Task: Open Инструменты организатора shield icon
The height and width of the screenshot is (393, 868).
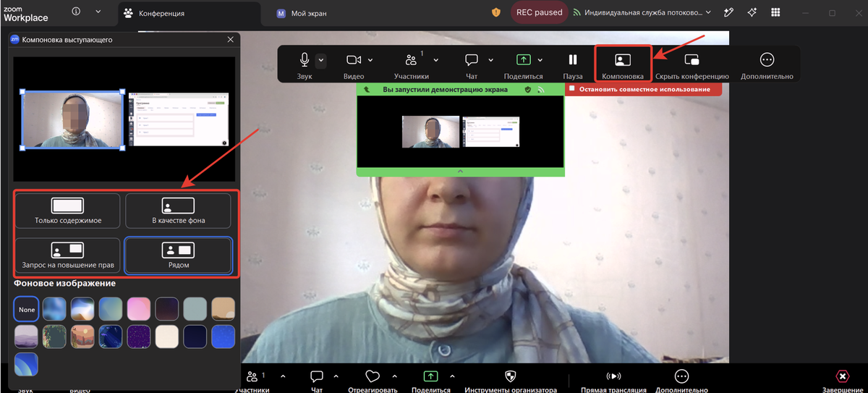Action: (x=511, y=376)
